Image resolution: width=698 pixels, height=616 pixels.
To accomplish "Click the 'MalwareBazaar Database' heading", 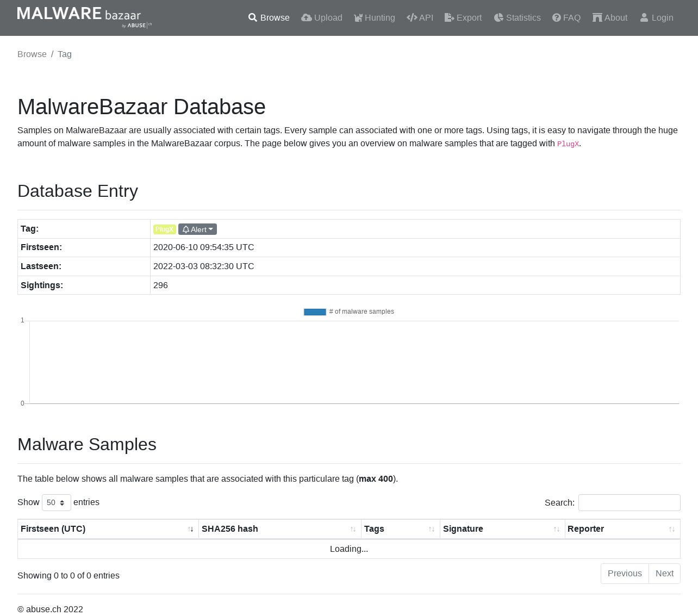I will [141, 107].
